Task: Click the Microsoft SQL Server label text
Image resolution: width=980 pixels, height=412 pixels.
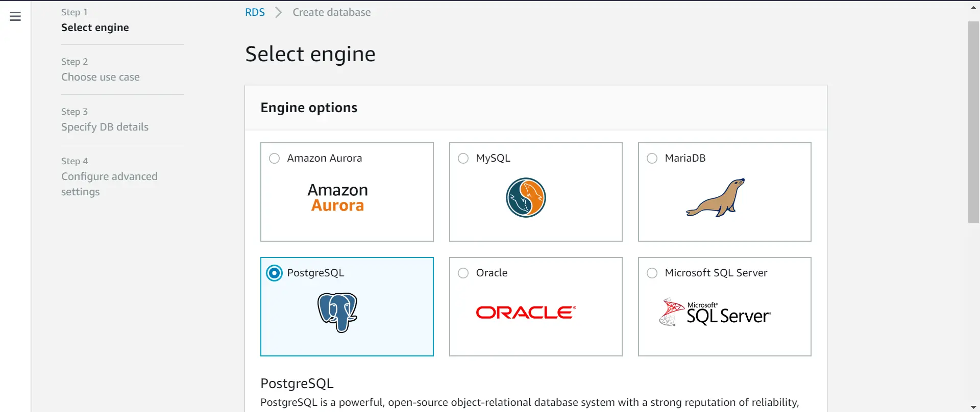Action: [x=716, y=273]
